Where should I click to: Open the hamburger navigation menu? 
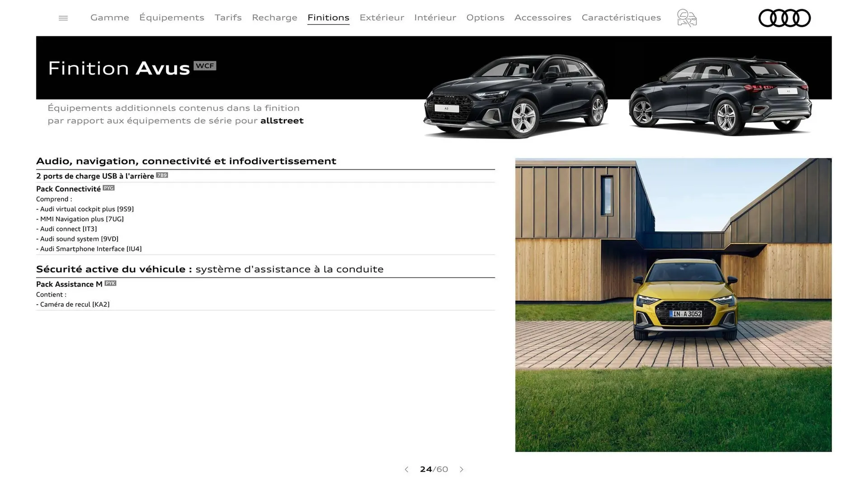63,18
